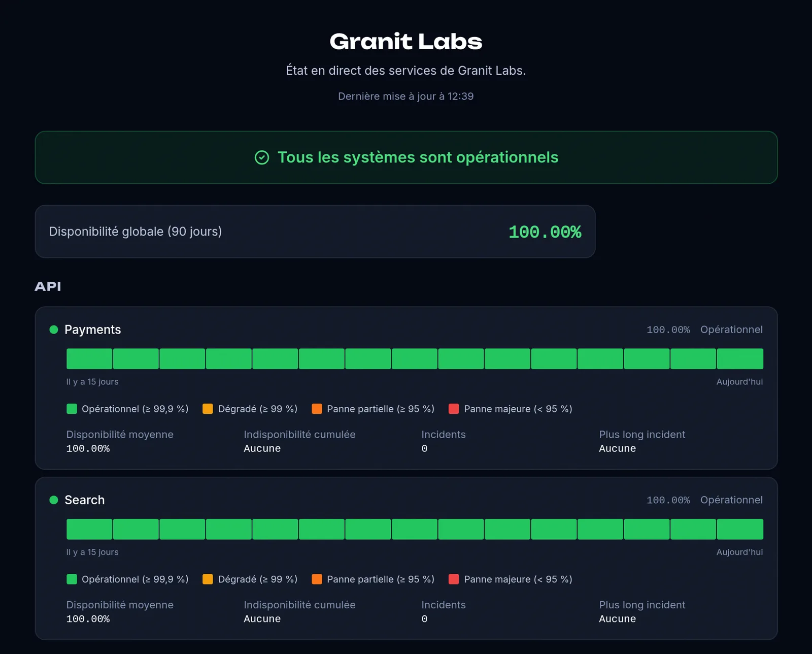Click 'Il y a 15 jours' under Payments timeline
The width and height of the screenshot is (812, 654).
coord(92,382)
